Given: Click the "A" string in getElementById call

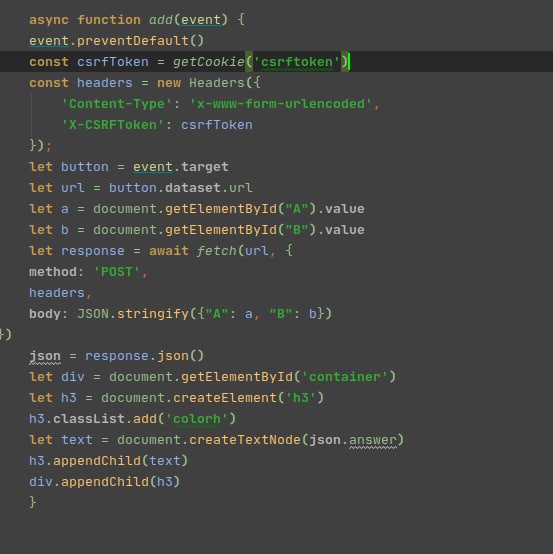Looking at the screenshot, I should pos(296,209).
